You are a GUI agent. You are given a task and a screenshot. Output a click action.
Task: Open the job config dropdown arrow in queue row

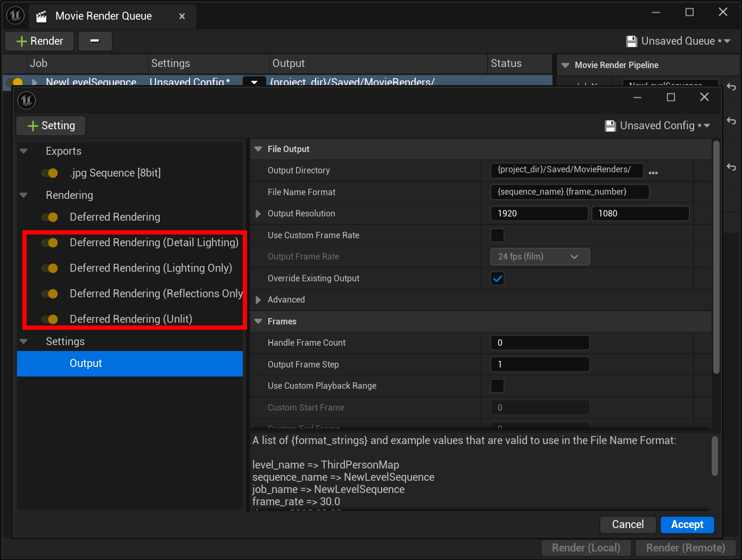pos(254,82)
